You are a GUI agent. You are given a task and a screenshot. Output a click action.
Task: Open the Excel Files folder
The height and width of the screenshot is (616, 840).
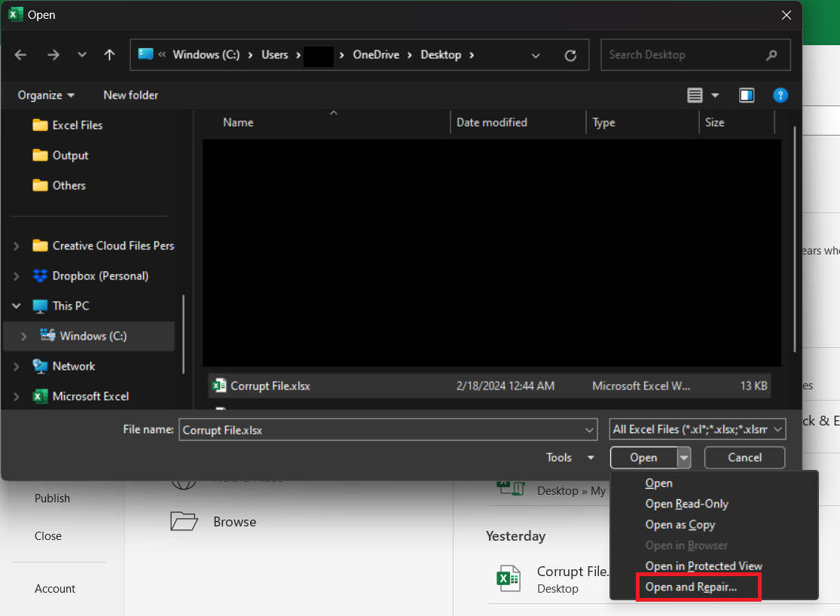point(68,125)
